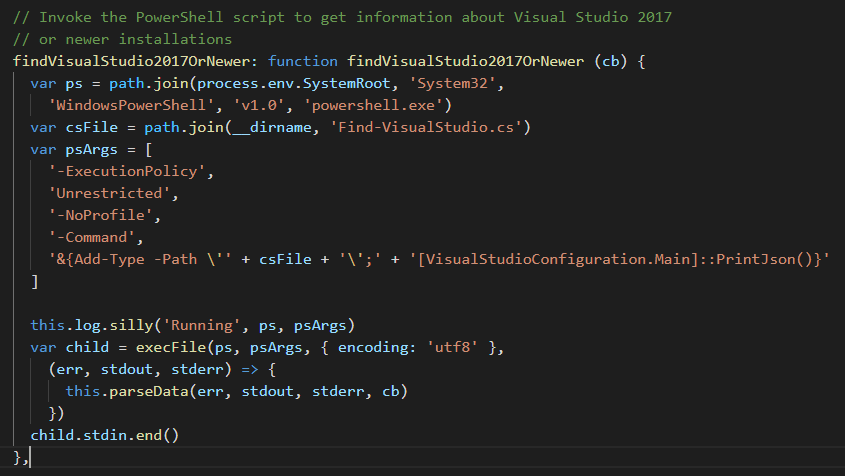Click the '-ExecutionPolicy' argument string
The width and height of the screenshot is (845, 476).
(127, 171)
